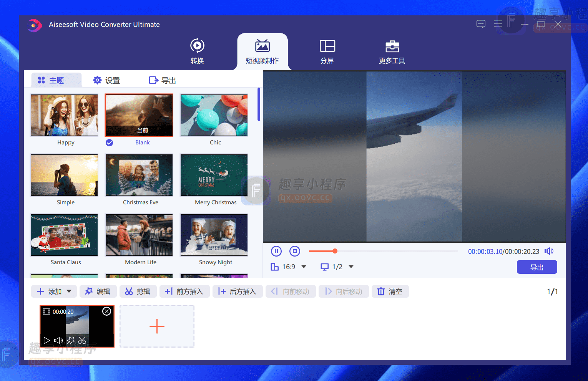588x381 pixels.
Task: Switch to the 转换 converter tab
Action: [x=197, y=51]
